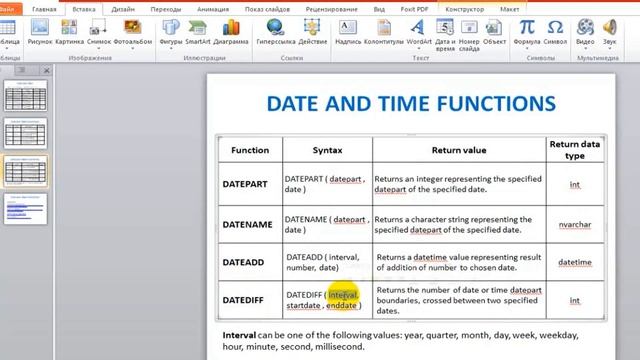Switch to outline view tab in pane

point(22,70)
